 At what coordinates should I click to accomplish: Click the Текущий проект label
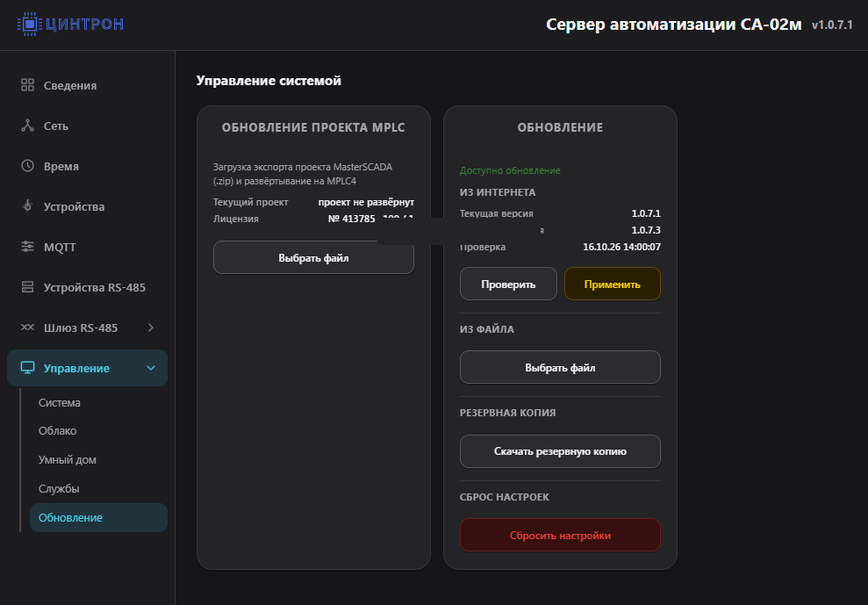(x=251, y=202)
